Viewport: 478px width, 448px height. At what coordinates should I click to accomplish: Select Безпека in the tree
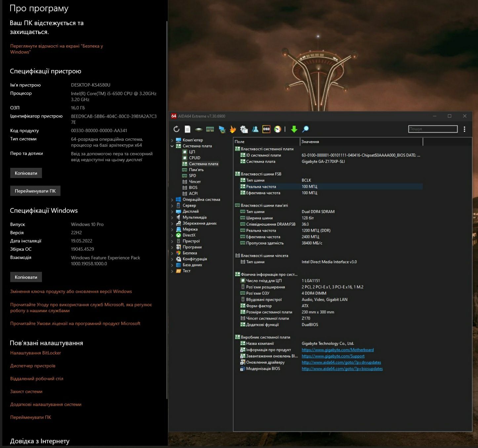point(190,253)
